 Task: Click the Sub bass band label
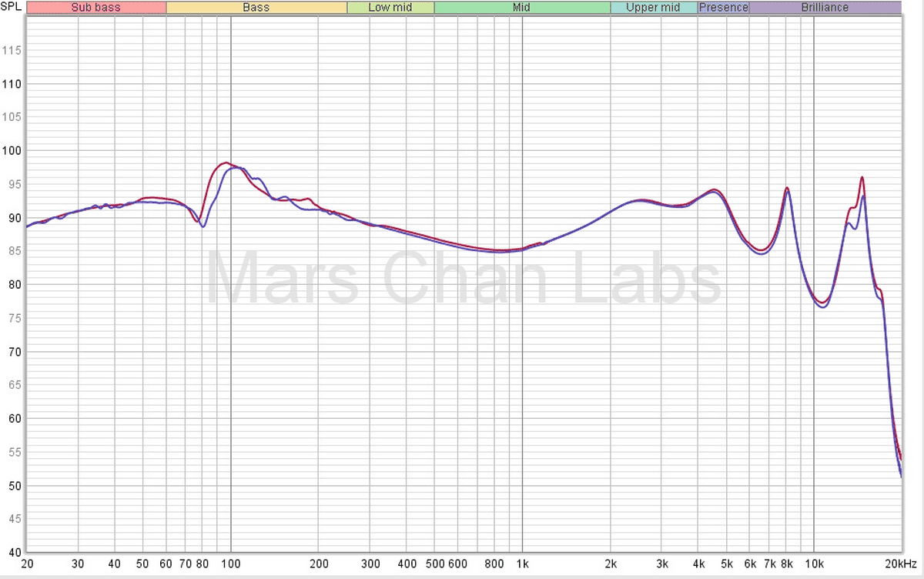96,8
